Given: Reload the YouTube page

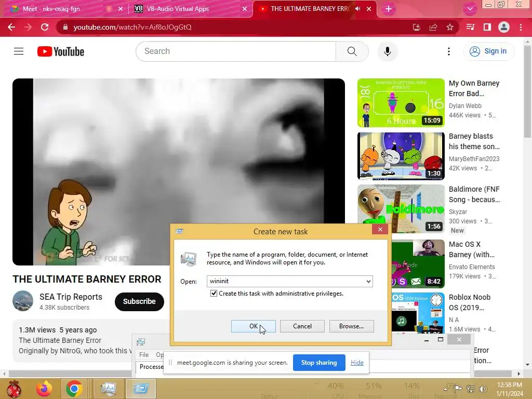Looking at the screenshot, I should click(x=45, y=27).
